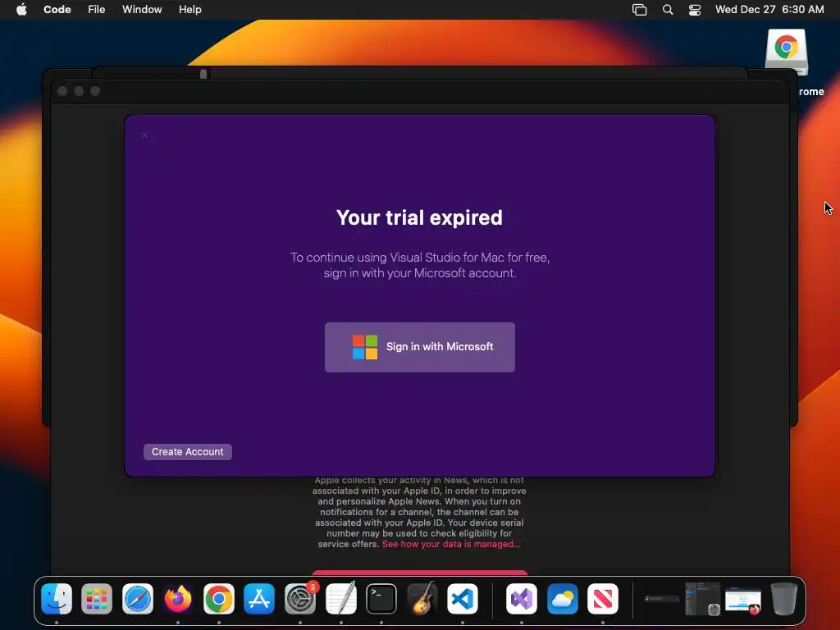Viewport: 840px width, 630px height.
Task: Click the date and time in menu bar
Action: coord(769,9)
